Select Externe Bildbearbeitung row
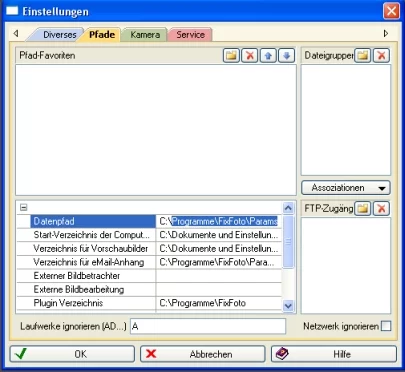 click(x=149, y=290)
